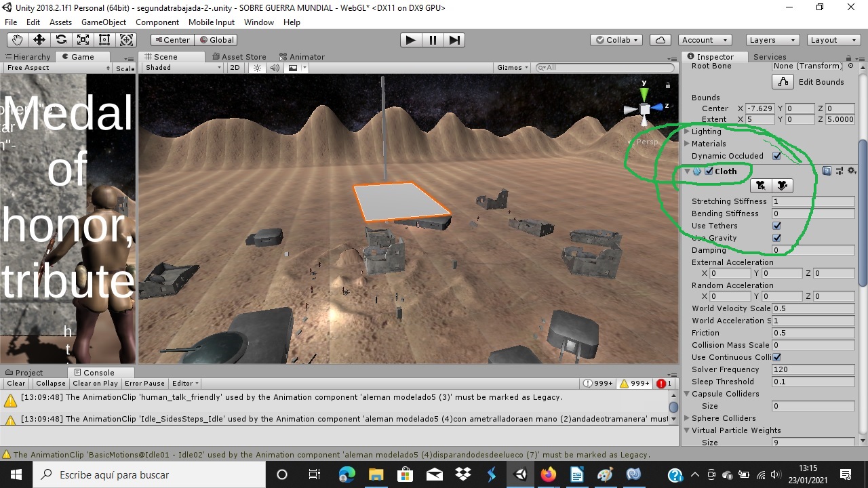Collapse Virtual Particle Weights foldout

[687, 430]
